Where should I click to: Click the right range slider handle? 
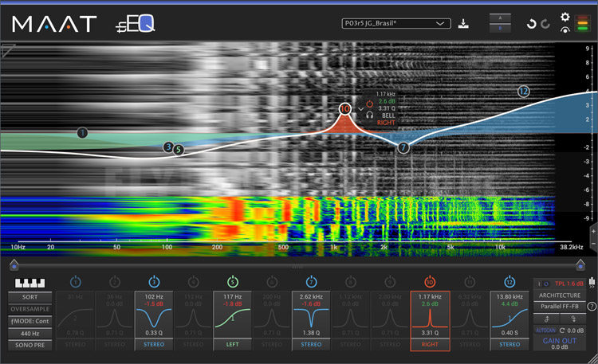coord(580,264)
